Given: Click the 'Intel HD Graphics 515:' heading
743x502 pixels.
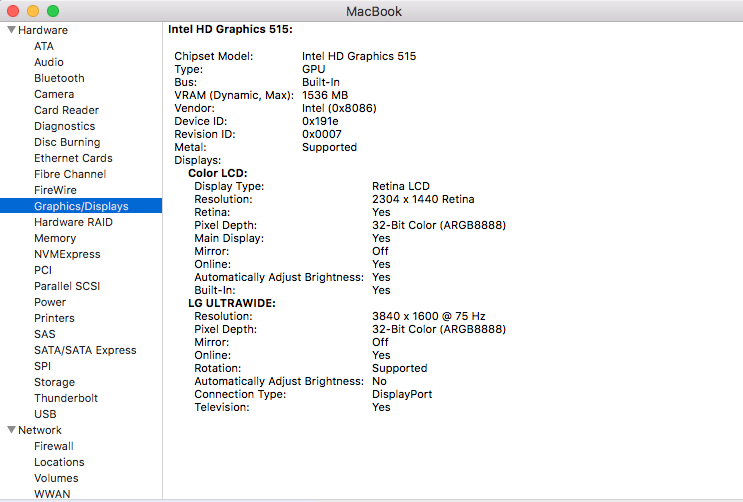Looking at the screenshot, I should coord(230,29).
